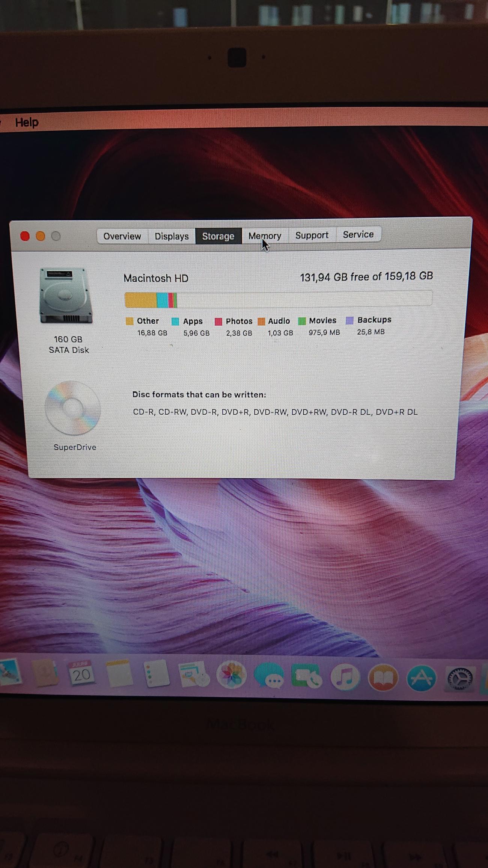Click the '975,9 MB' Movies value

click(324, 332)
